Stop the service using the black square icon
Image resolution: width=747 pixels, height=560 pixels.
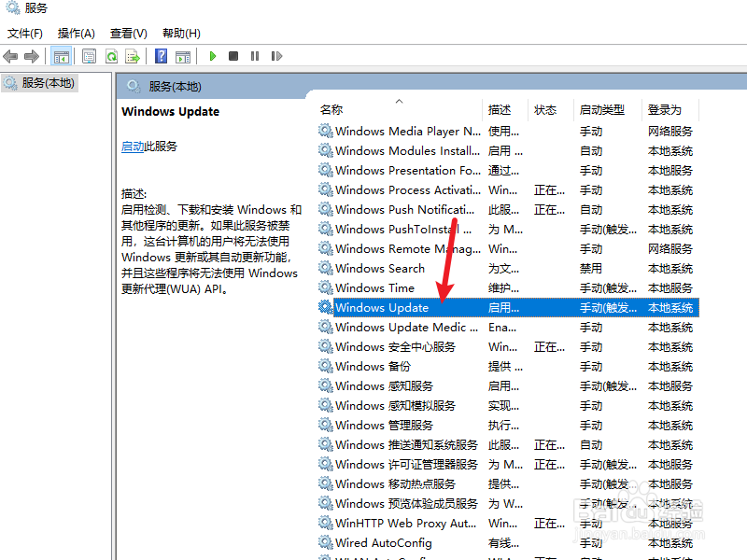234,56
